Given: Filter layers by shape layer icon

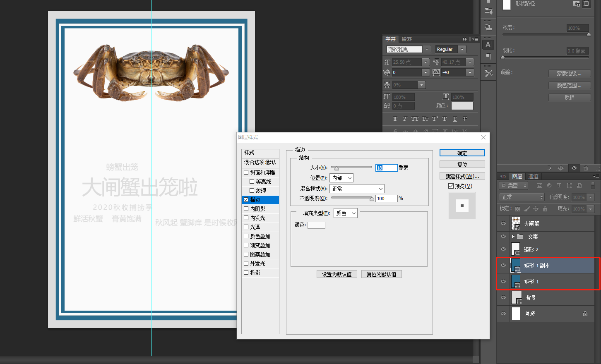Looking at the screenshot, I should coord(569,186).
